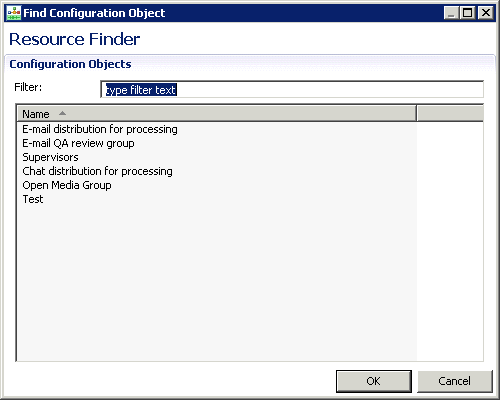The image size is (500, 400).
Task: Maximize the Find Configuration Object dialog
Action: (x=468, y=13)
